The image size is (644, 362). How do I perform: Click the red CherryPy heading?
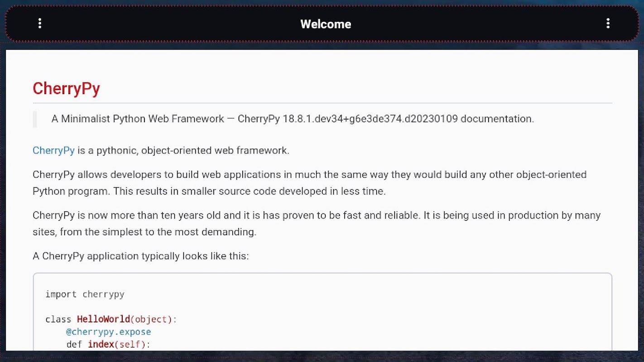point(66,88)
